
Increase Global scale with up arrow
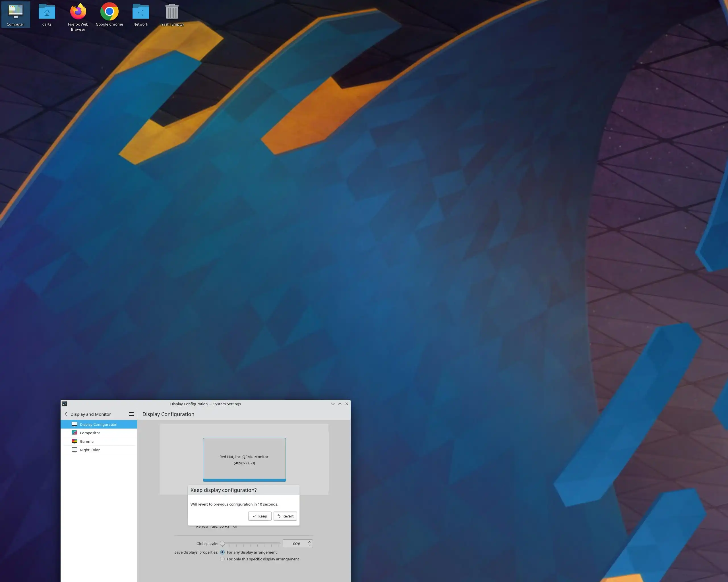(309, 542)
